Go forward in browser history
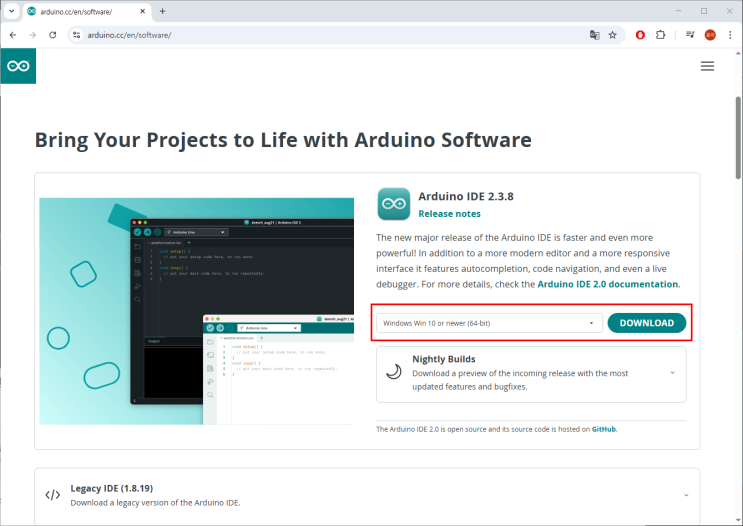This screenshot has height=526, width=743. pyautogui.click(x=33, y=35)
